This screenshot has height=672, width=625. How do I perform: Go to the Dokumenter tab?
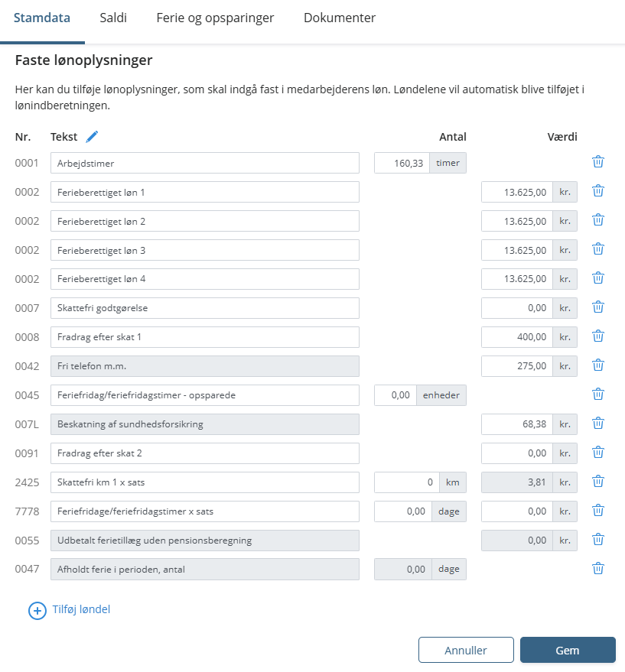click(x=340, y=18)
